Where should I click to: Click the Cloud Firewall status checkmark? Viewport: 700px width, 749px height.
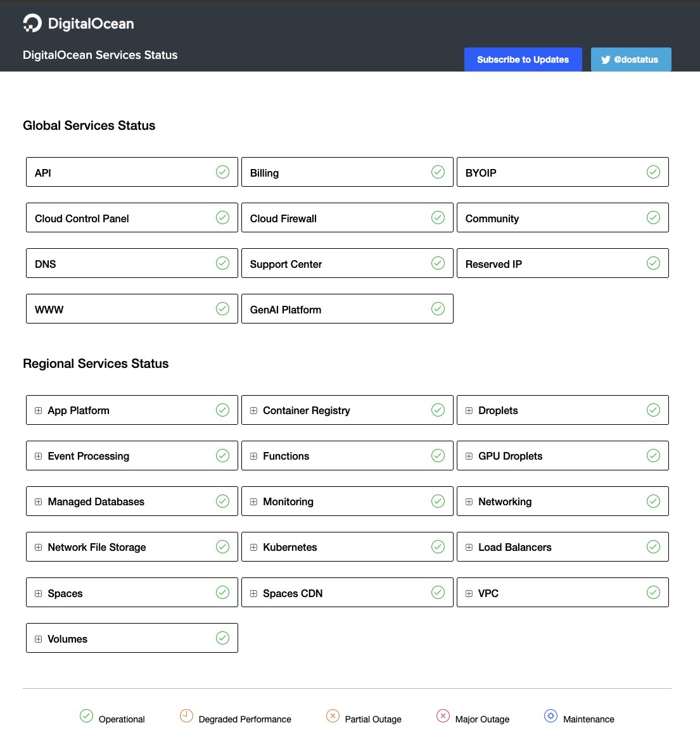438,218
